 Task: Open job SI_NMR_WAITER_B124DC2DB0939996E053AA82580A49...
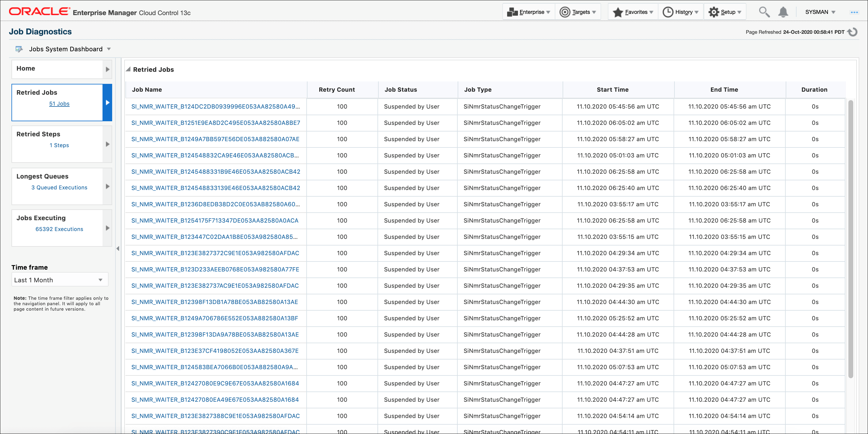[x=215, y=106]
